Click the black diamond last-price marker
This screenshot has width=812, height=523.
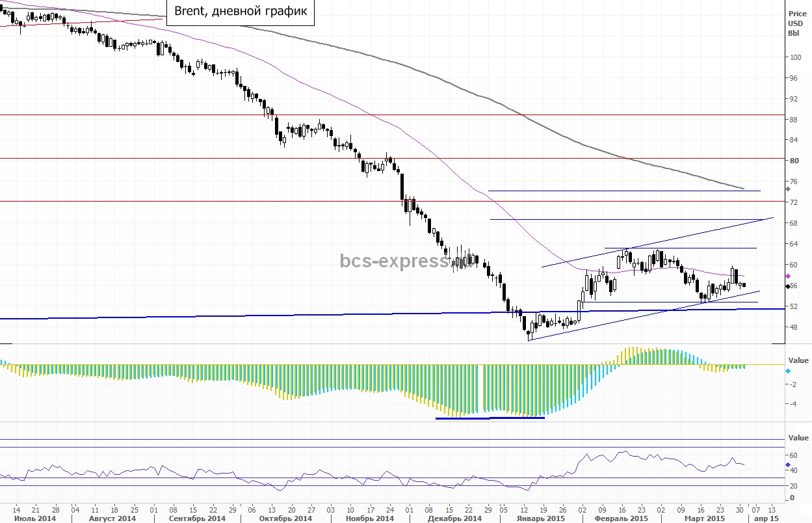coord(788,286)
